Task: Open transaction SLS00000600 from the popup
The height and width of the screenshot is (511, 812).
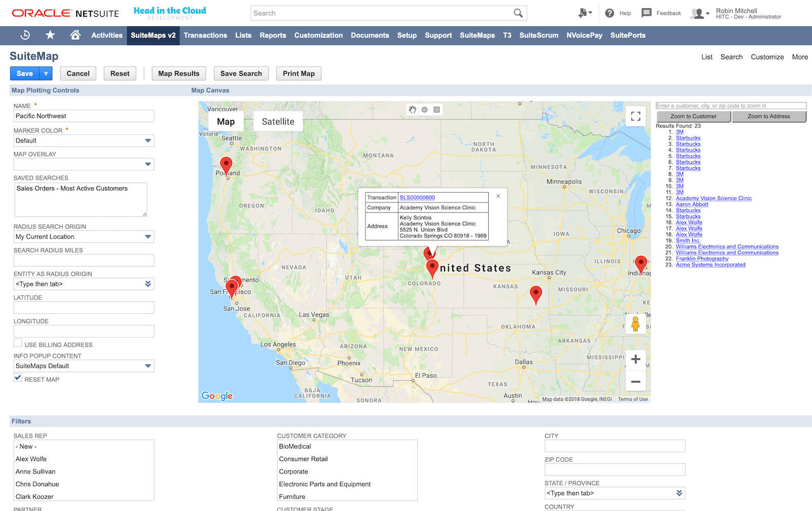Action: pos(417,197)
